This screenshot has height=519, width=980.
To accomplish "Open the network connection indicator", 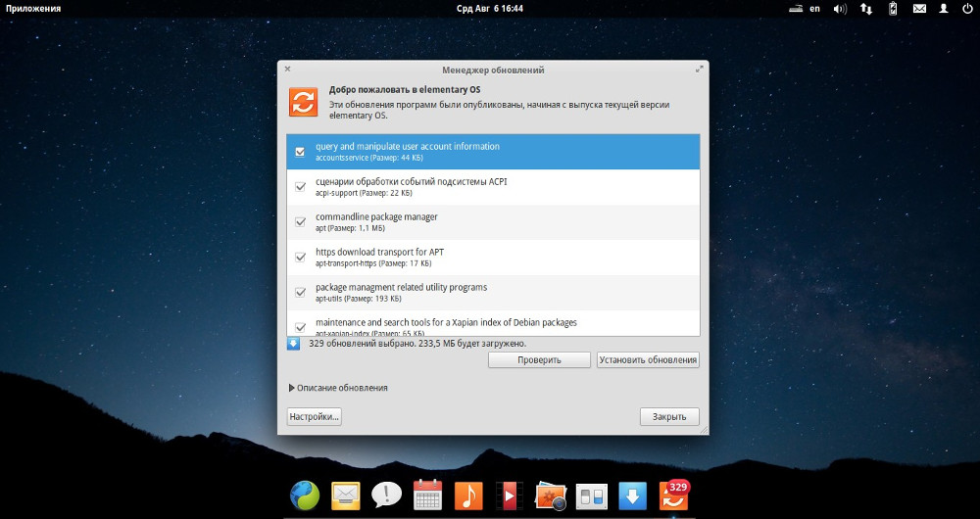I will (866, 9).
